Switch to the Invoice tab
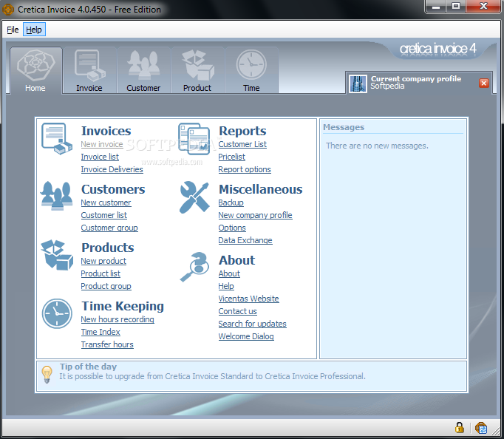Image resolution: width=504 pixels, height=439 pixels. 89,70
